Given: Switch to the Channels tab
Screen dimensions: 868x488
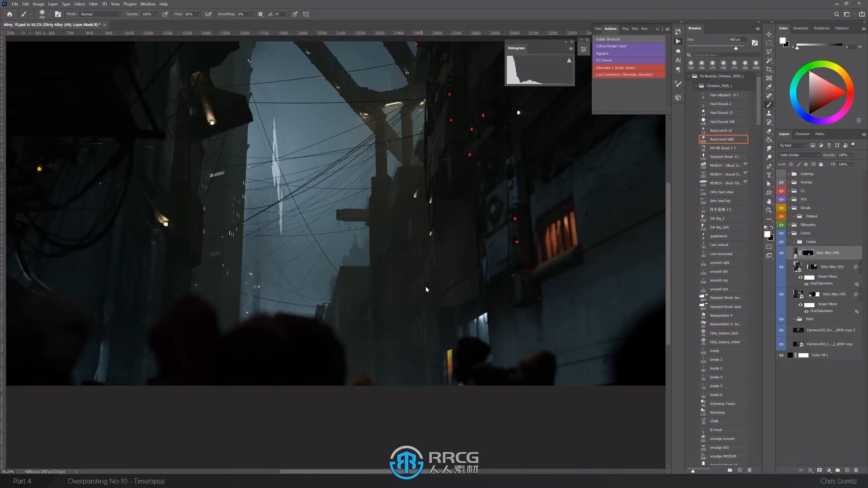Looking at the screenshot, I should (x=802, y=134).
